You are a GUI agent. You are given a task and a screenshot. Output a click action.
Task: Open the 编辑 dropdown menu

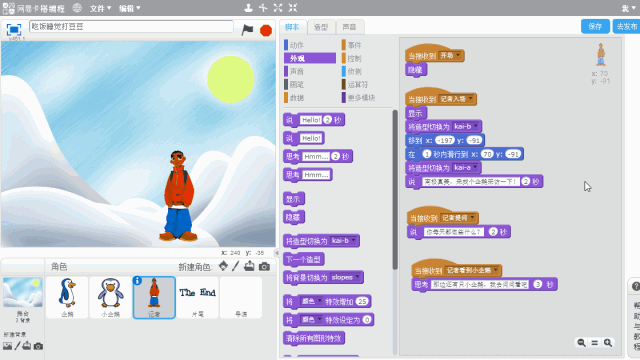pyautogui.click(x=129, y=8)
